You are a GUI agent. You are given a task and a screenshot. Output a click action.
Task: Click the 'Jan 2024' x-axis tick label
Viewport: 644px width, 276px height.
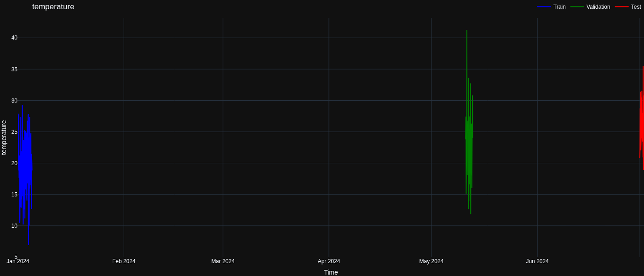pos(18,261)
